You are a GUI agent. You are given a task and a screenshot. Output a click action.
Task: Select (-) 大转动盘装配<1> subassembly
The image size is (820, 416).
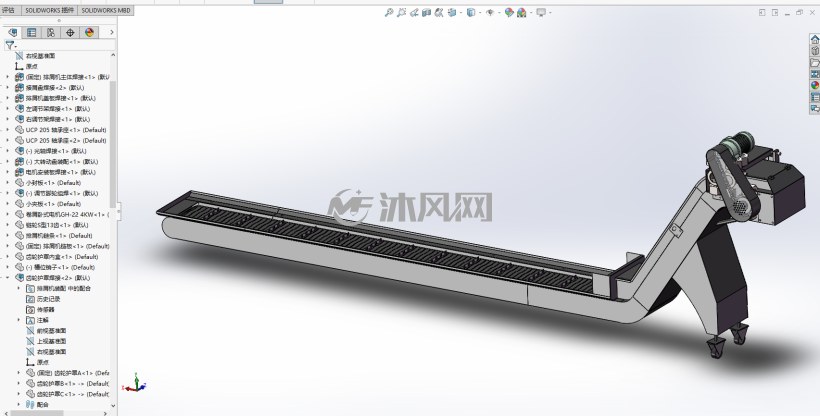(x=62, y=162)
